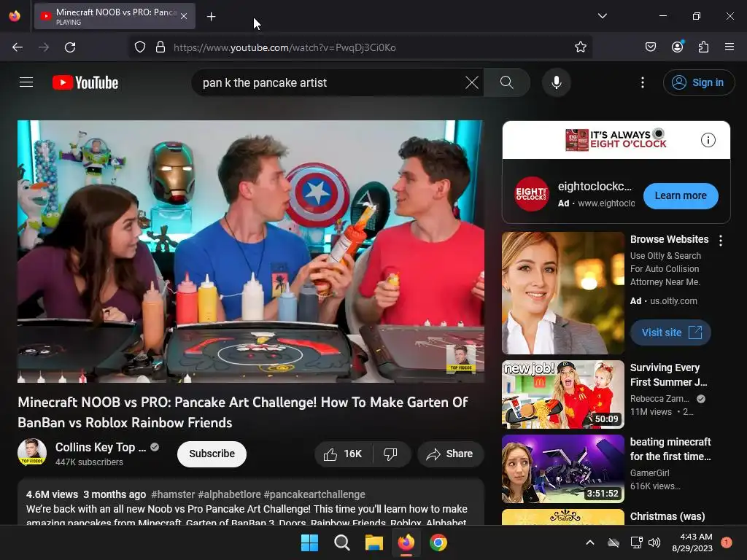The image size is (747, 560).
Task: Sign in to YouTube
Action: [x=698, y=82]
